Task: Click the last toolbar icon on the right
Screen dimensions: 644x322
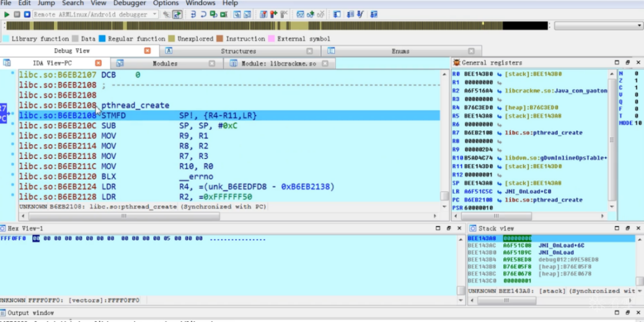Action: [x=374, y=14]
